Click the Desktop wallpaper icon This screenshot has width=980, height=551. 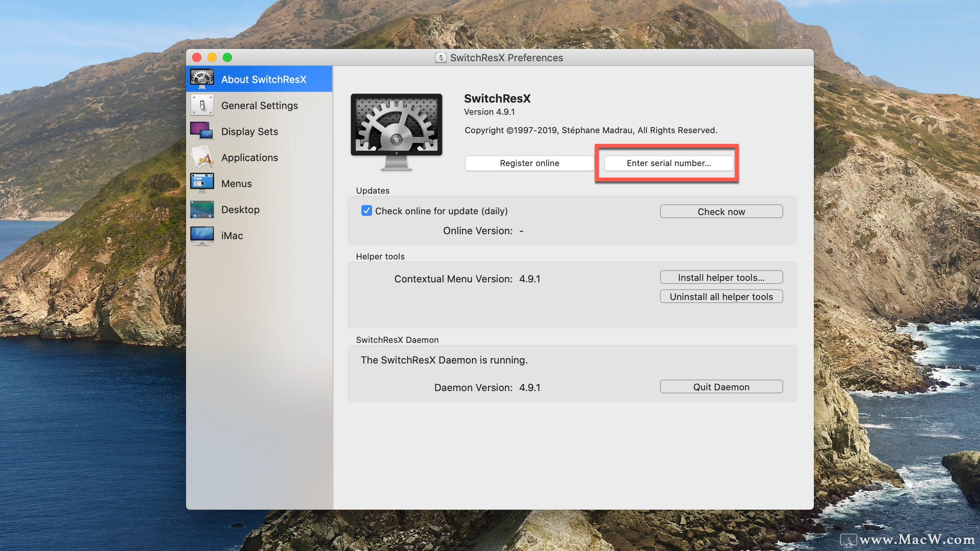203,209
